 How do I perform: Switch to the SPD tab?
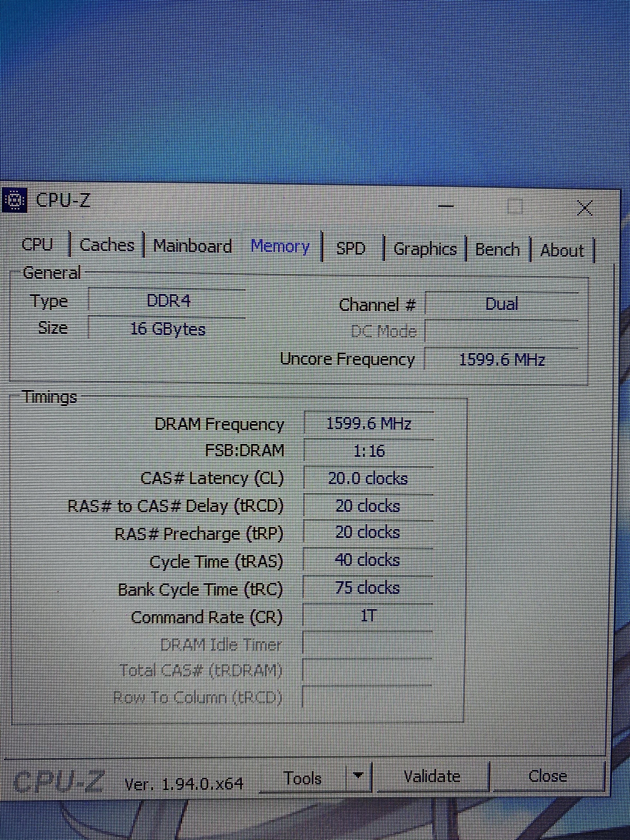tap(350, 248)
